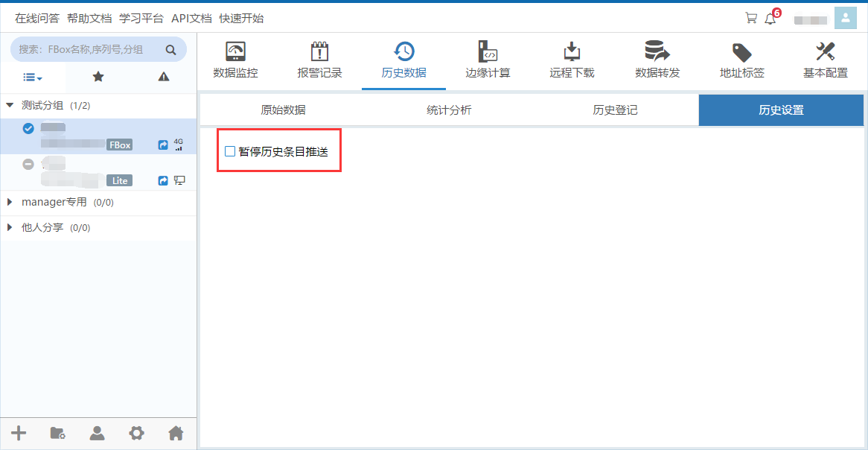Open the shopping cart icon

pyautogui.click(x=751, y=19)
